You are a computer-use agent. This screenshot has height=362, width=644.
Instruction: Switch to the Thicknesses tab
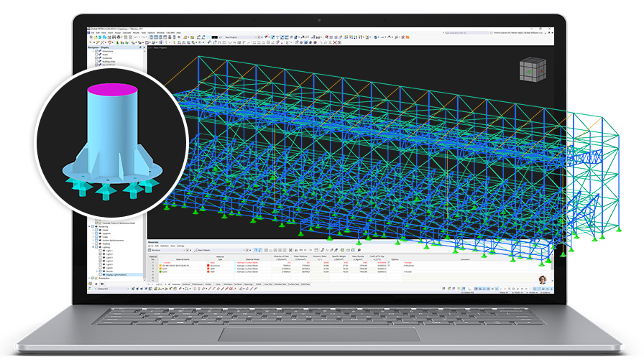(197, 284)
